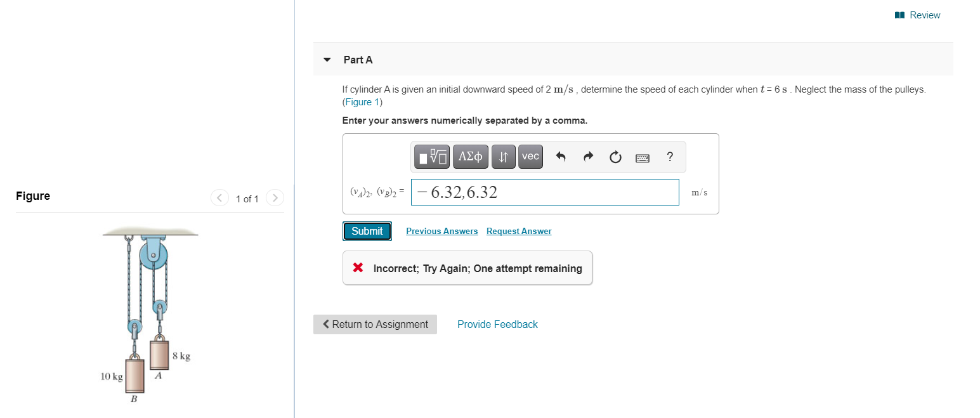The width and height of the screenshot is (980, 418).
Task: Undo the last answer edit
Action: pos(561,157)
